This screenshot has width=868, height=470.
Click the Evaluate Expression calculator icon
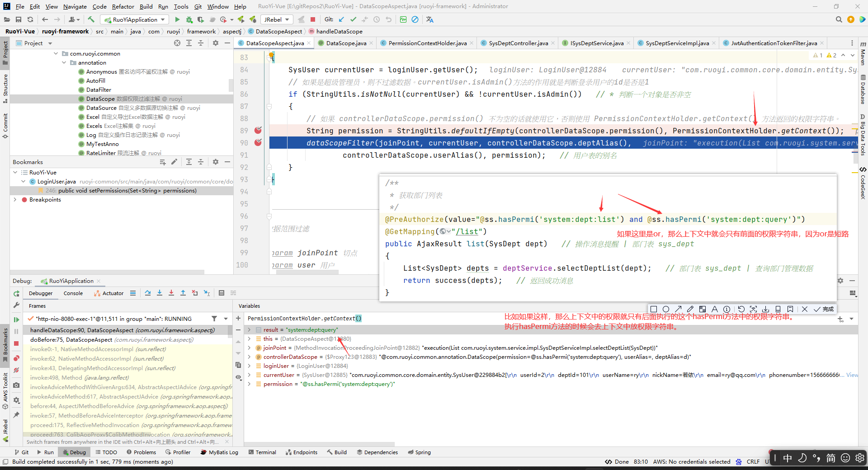222,293
